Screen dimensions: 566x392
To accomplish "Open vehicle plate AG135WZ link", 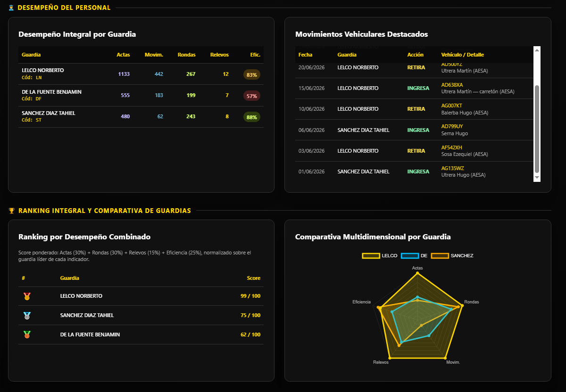I will point(452,168).
